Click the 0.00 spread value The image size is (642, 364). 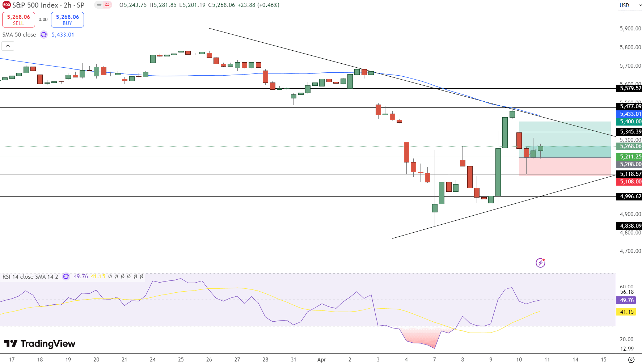click(43, 20)
